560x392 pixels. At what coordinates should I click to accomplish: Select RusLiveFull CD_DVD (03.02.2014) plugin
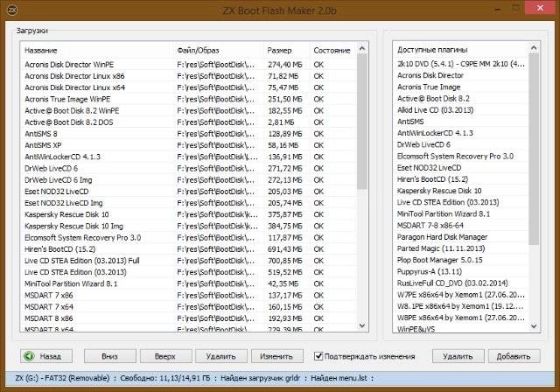pyautogui.click(x=461, y=283)
